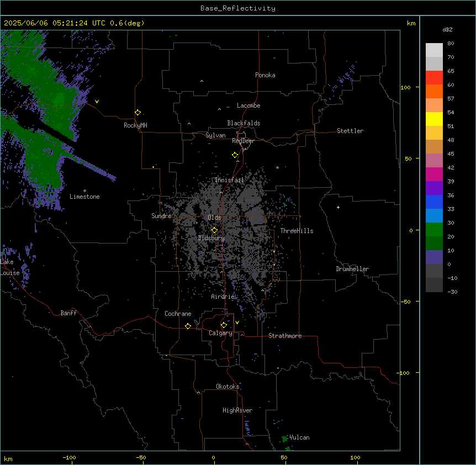
Task: Click the yellow v marker northeast of Calgary
Action: pyautogui.click(x=237, y=323)
